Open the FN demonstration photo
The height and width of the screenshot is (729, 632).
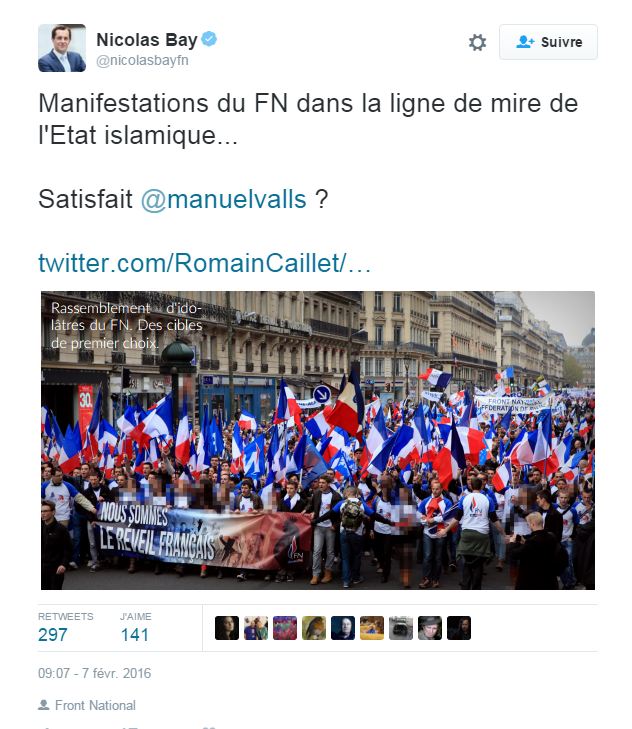(318, 440)
